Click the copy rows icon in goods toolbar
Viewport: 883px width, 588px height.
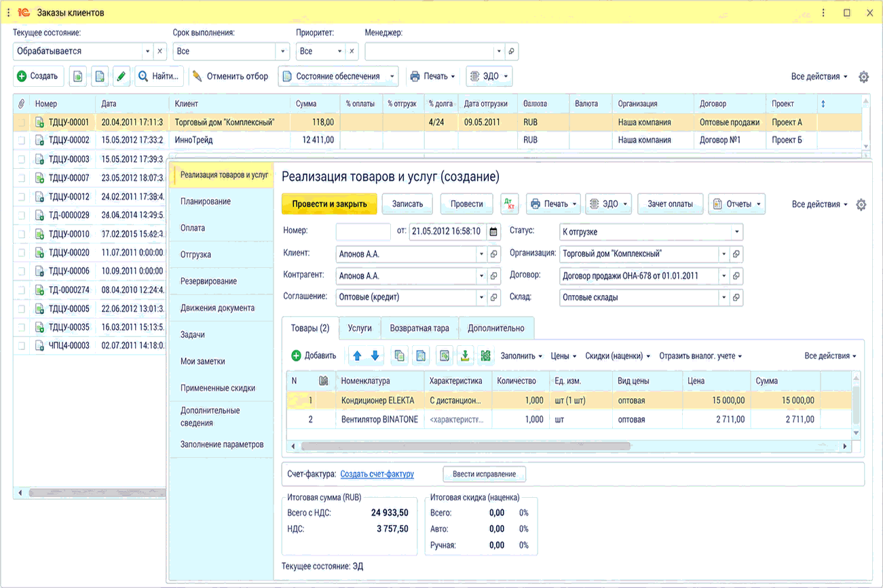(400, 356)
